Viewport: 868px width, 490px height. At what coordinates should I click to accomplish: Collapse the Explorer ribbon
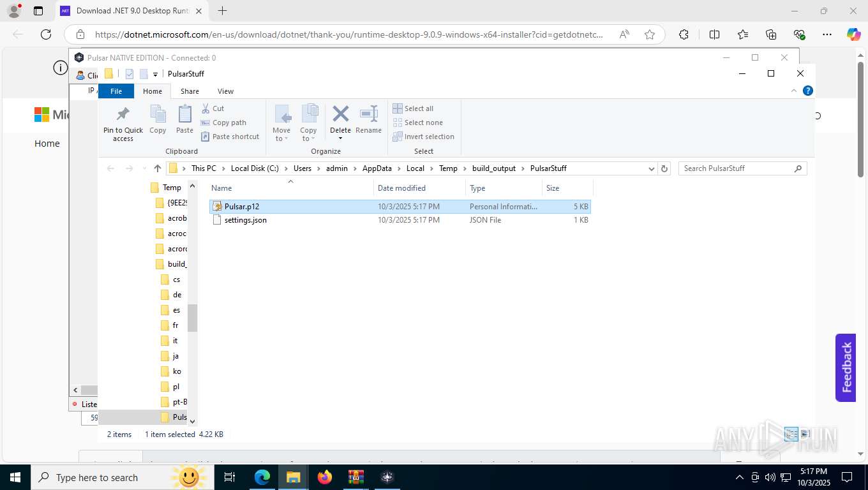click(795, 91)
